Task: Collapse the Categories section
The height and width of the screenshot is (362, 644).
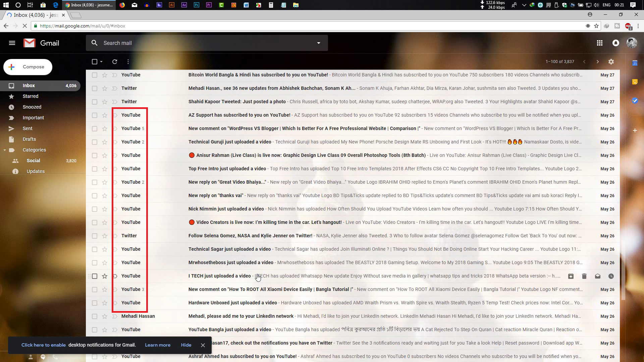Action: click(5, 150)
